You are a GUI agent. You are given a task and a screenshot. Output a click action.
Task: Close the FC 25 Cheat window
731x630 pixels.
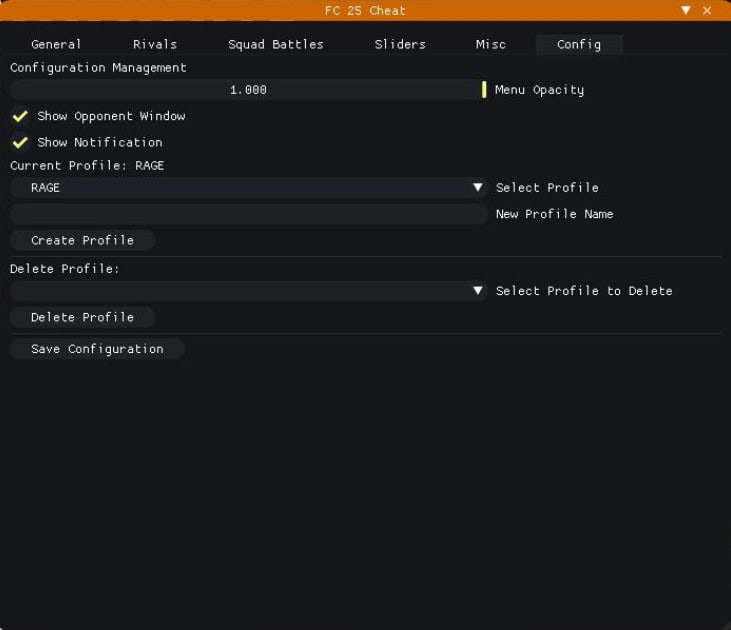pyautogui.click(x=707, y=10)
